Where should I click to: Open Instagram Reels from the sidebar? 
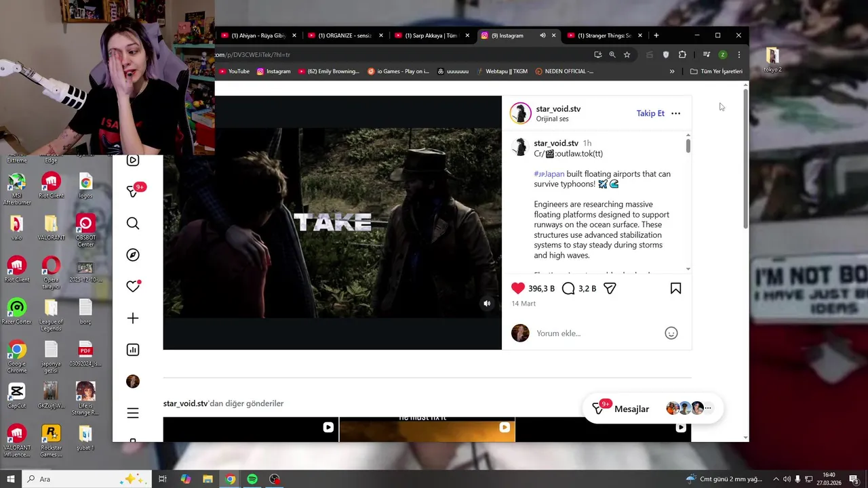pyautogui.click(x=133, y=160)
